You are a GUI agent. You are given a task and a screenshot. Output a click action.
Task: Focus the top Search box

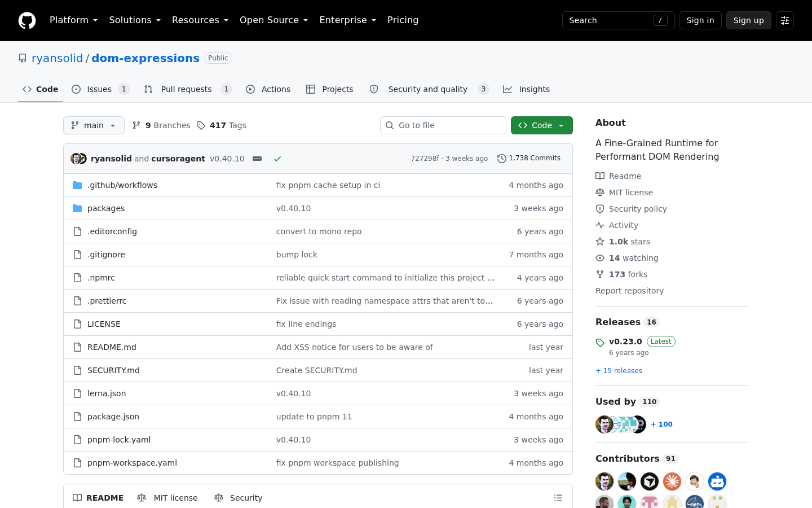[x=618, y=20]
